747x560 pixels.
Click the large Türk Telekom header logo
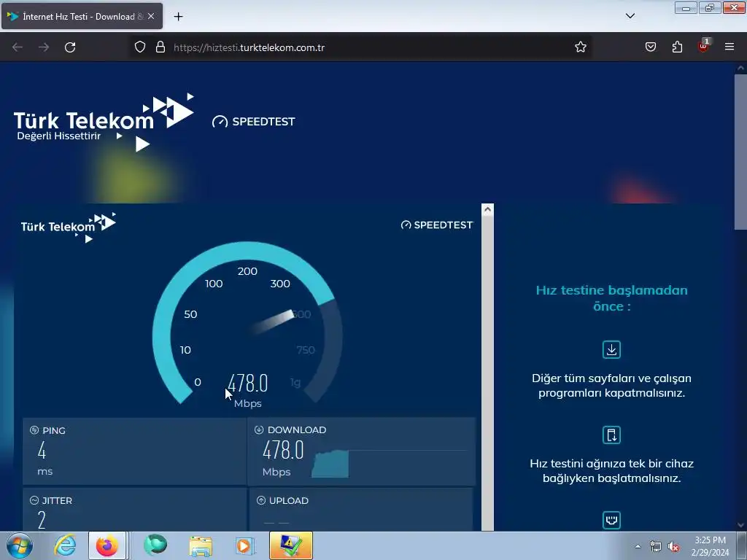104,122
